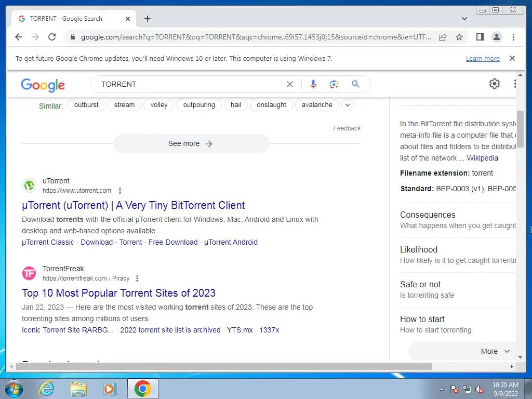Open Windows Explorer from taskbar
Viewport: 532px width, 399px height.
click(78, 389)
